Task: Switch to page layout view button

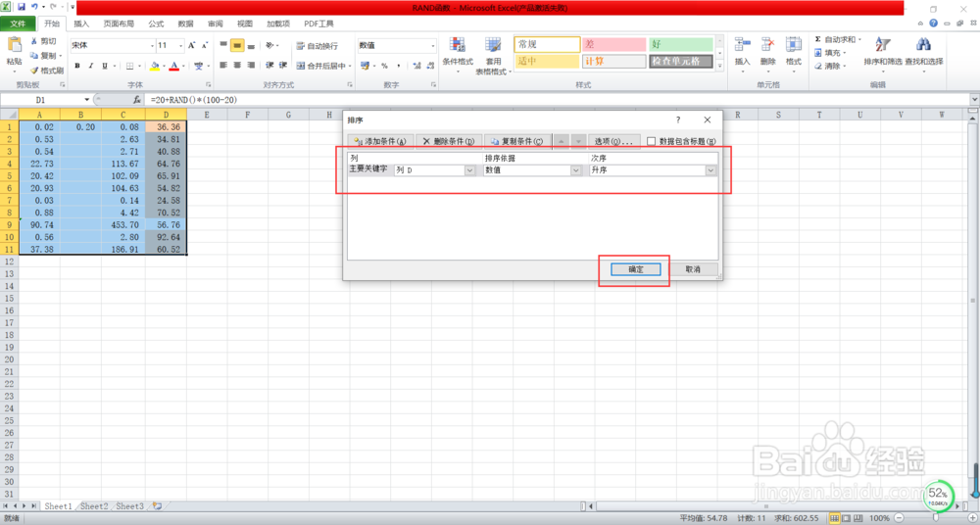Action: (847, 518)
